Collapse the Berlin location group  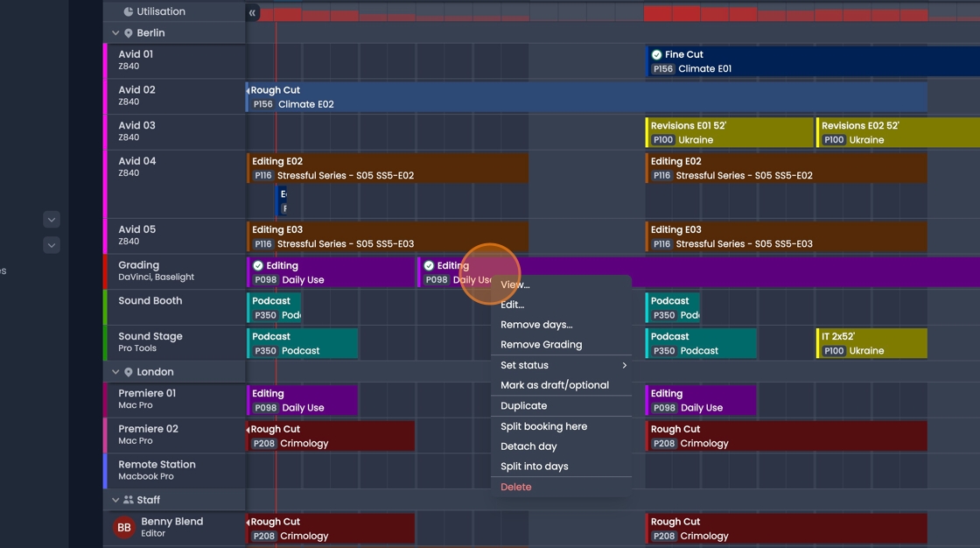[x=115, y=32]
